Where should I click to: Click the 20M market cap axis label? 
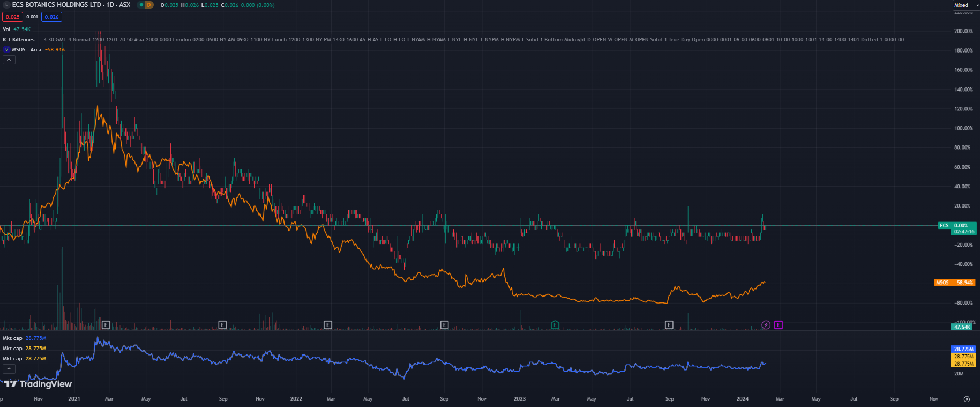pyautogui.click(x=959, y=374)
